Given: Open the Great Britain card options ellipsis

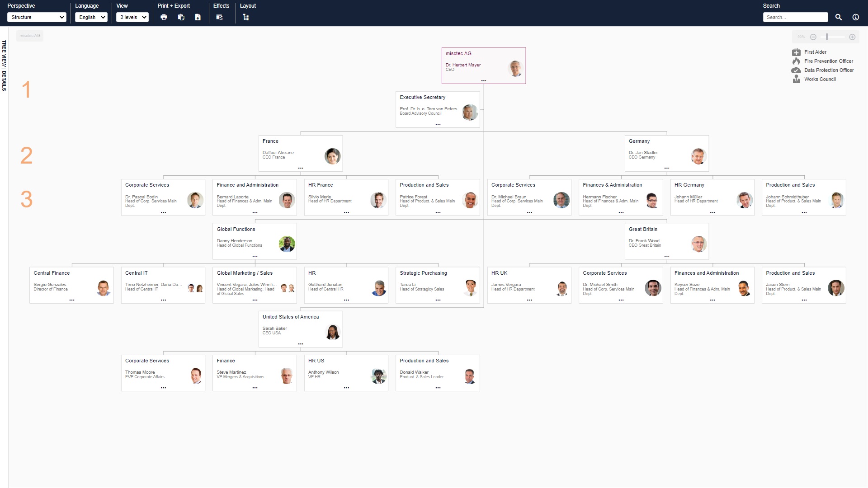Looking at the screenshot, I should 666,256.
